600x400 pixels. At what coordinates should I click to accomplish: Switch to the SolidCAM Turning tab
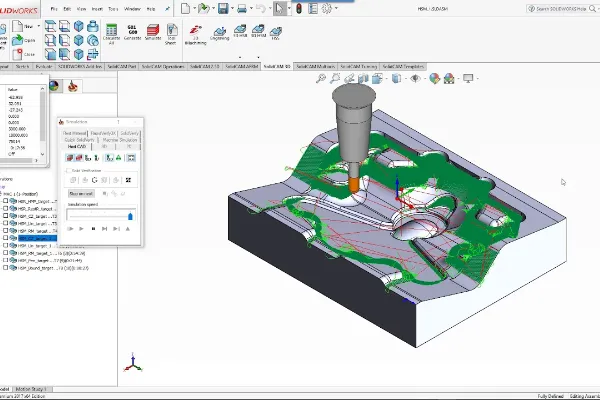point(359,67)
